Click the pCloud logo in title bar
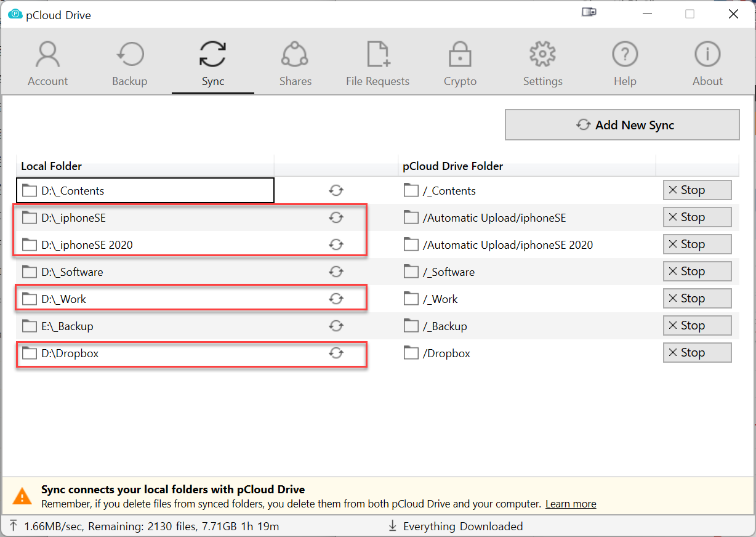Viewport: 756px width, 537px height. pyautogui.click(x=15, y=14)
